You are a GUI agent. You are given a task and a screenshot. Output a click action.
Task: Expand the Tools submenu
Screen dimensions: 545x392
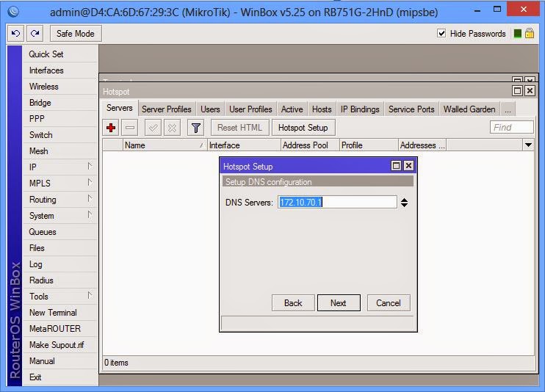pyautogui.click(x=90, y=296)
